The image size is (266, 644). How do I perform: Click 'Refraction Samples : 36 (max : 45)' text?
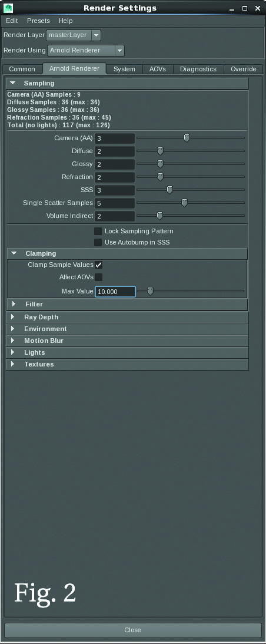pos(59,117)
